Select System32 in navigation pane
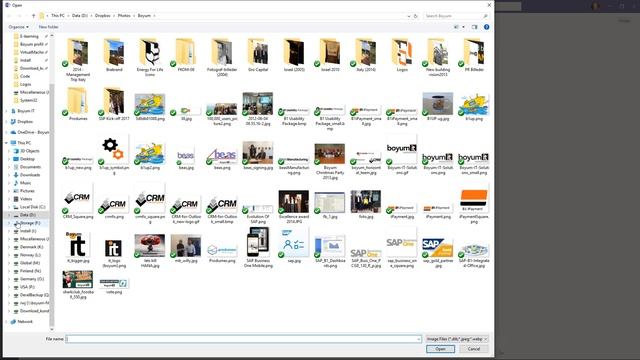 click(29, 100)
